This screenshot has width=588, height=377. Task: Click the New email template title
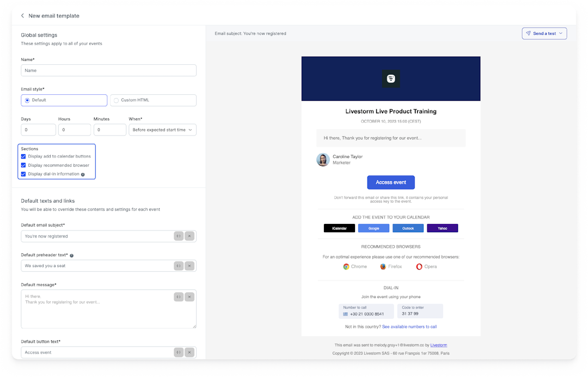[54, 16]
